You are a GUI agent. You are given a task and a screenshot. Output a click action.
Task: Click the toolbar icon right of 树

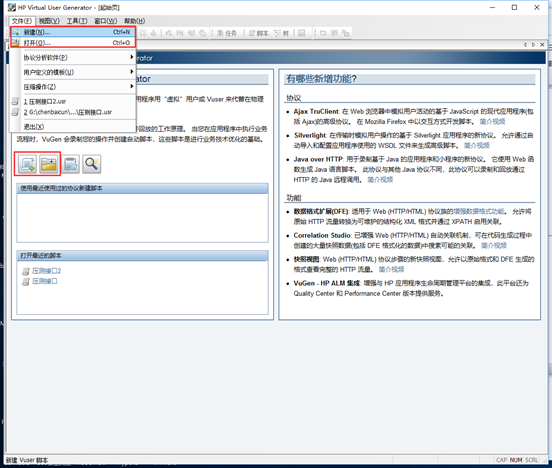coord(302,33)
